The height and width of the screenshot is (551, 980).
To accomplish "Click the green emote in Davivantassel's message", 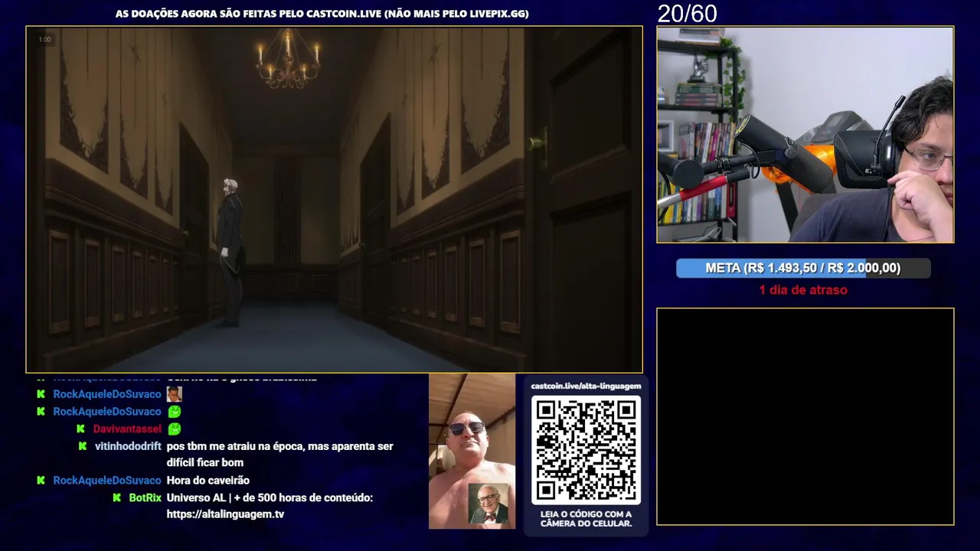I will (175, 429).
